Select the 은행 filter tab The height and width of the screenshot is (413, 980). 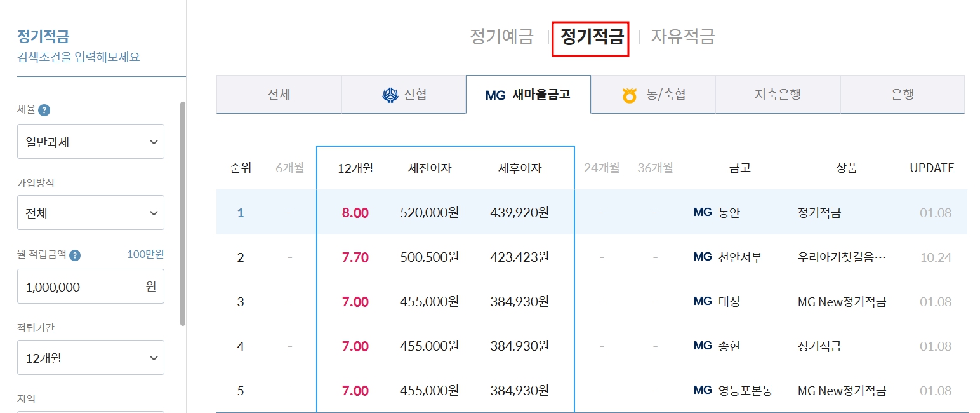click(x=901, y=93)
